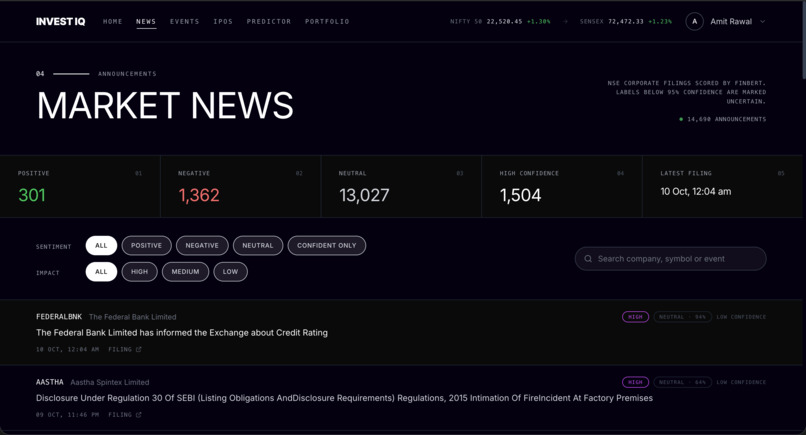Click the magnifier icon in the search box

[588, 259]
